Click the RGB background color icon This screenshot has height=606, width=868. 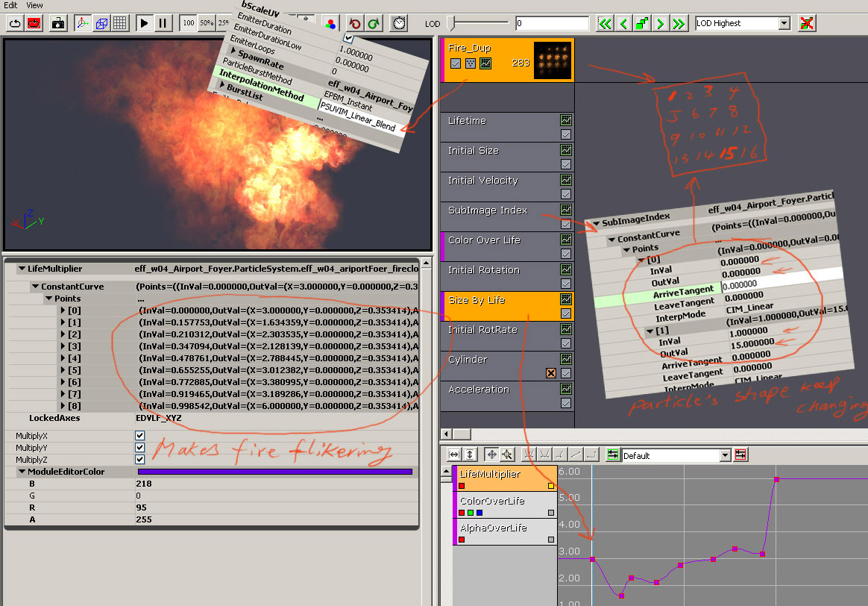[x=330, y=24]
